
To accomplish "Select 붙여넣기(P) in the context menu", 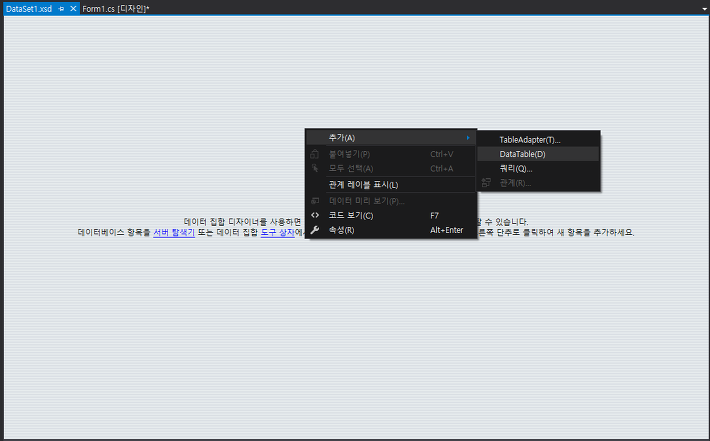I will coord(391,154).
